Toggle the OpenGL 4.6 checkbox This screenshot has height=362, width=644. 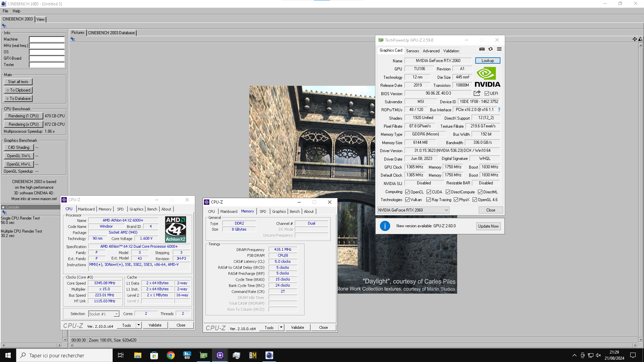pyautogui.click(x=475, y=200)
